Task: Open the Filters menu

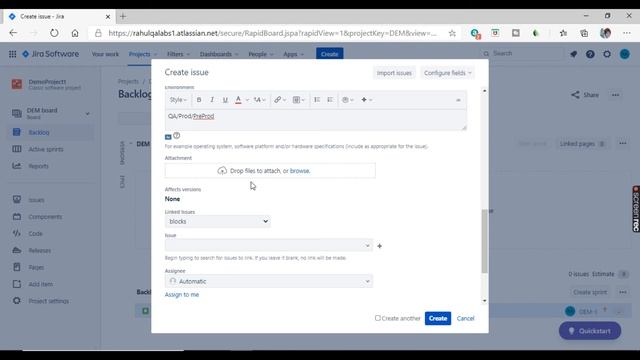Action: pos(178,54)
